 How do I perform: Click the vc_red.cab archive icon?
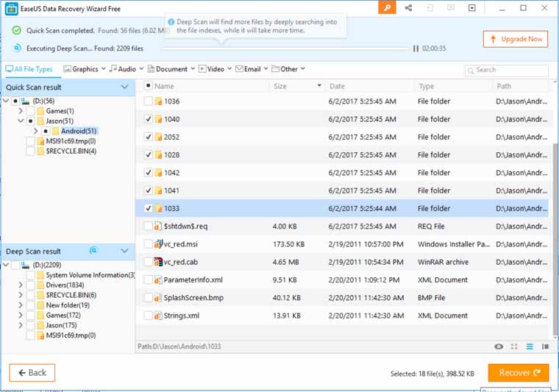(158, 262)
